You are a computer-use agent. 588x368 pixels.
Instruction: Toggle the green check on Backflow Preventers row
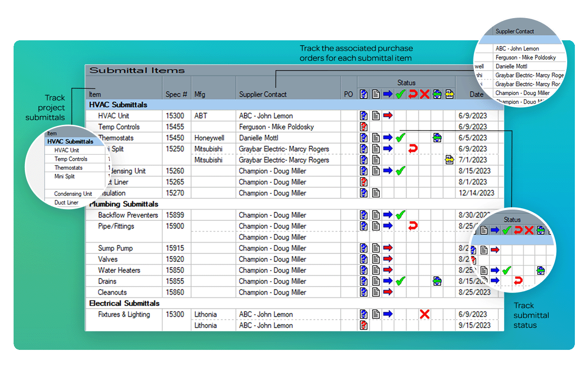pyautogui.click(x=401, y=215)
